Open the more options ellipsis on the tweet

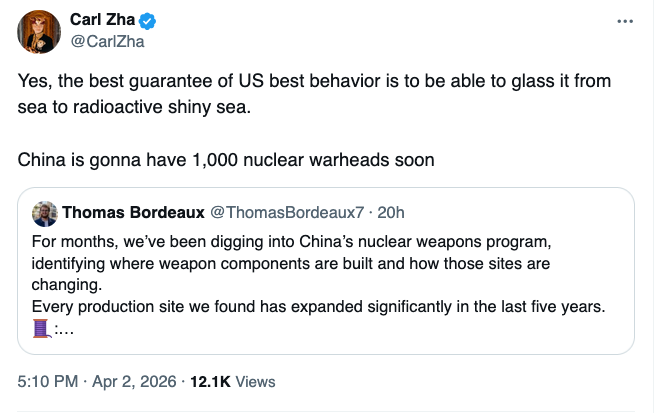click(x=625, y=21)
